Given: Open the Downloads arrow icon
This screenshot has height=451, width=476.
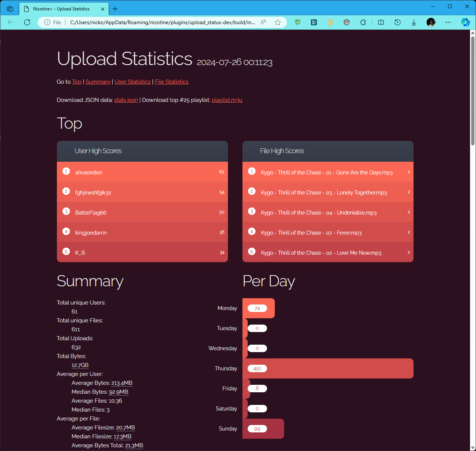Looking at the screenshot, I should coord(414,22).
